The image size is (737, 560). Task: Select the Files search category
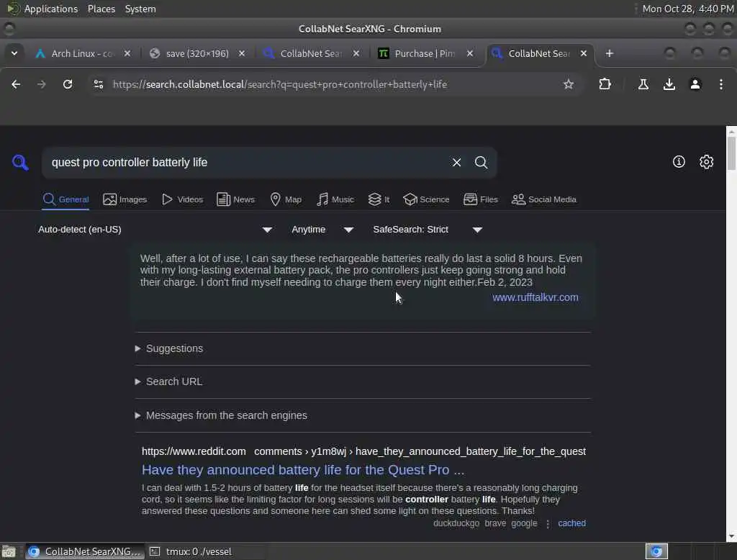pyautogui.click(x=480, y=199)
